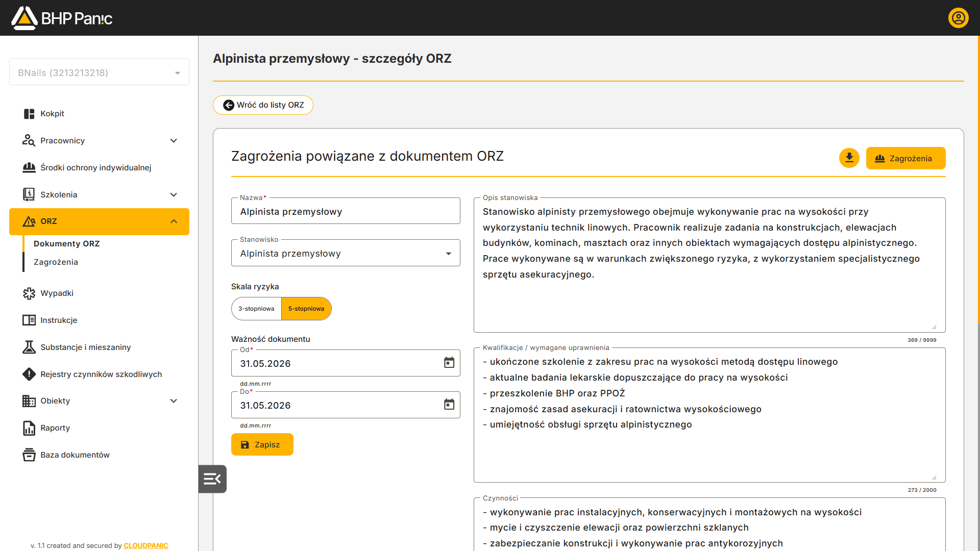
Task: Open the calendar picker for Od date
Action: (449, 363)
